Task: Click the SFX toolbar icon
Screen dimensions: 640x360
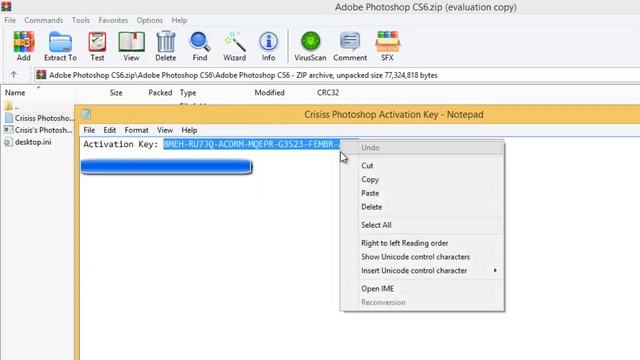Action: pos(387,46)
